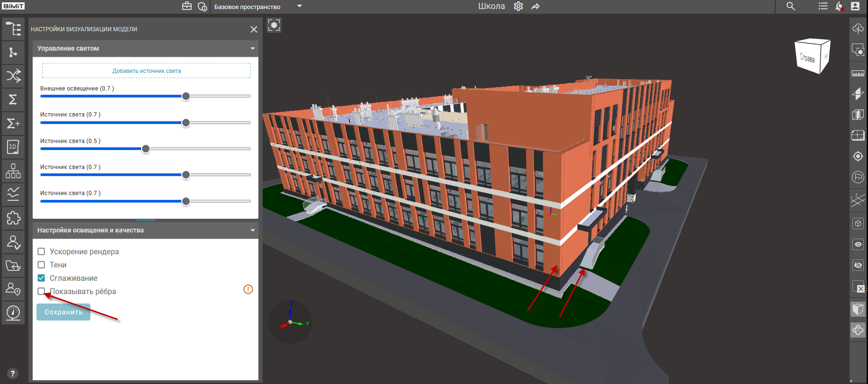This screenshot has width=868, height=384.
Task: Open the ruler measurement tool
Action: click(x=858, y=73)
